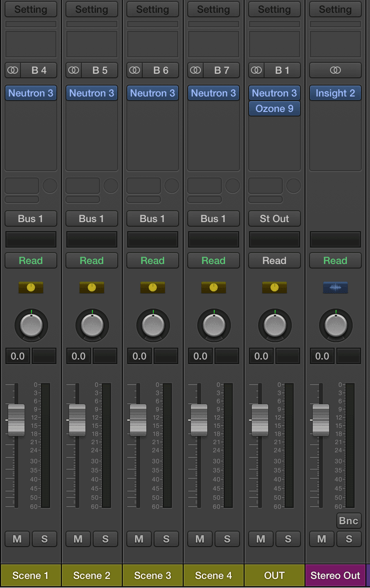Click the yellow track icon on OUT strip
Screen dimensions: 370x588
point(275,287)
